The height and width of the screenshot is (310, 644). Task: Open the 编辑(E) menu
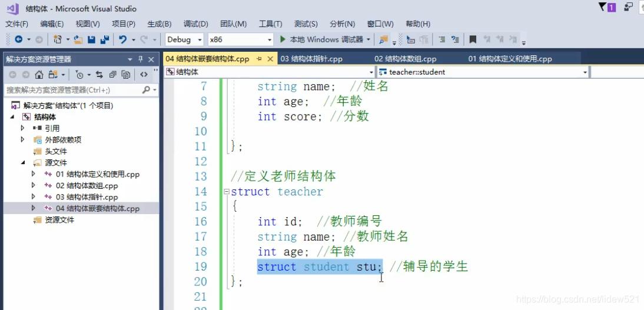click(52, 24)
